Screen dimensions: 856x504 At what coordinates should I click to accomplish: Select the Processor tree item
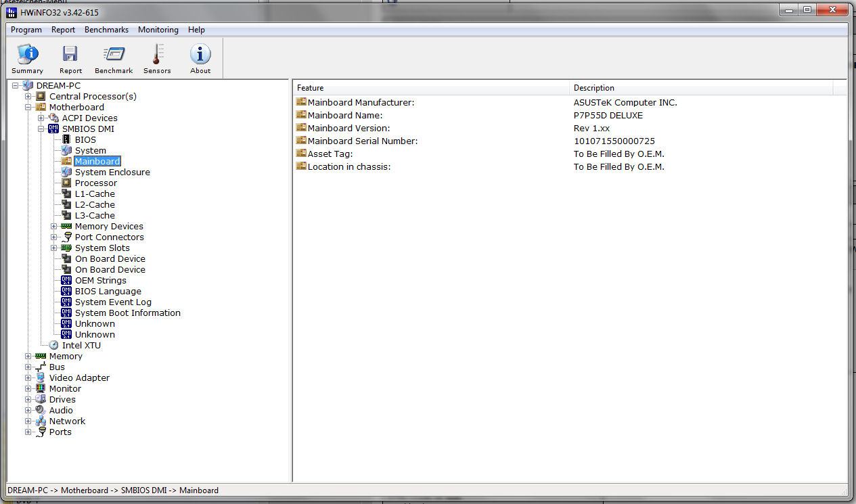(96, 183)
